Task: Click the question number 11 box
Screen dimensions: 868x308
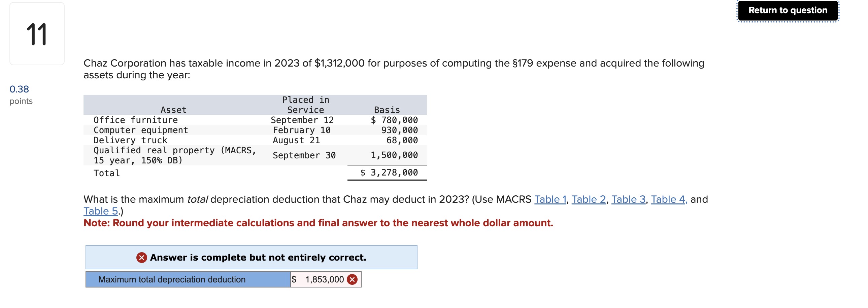Action: [37, 34]
